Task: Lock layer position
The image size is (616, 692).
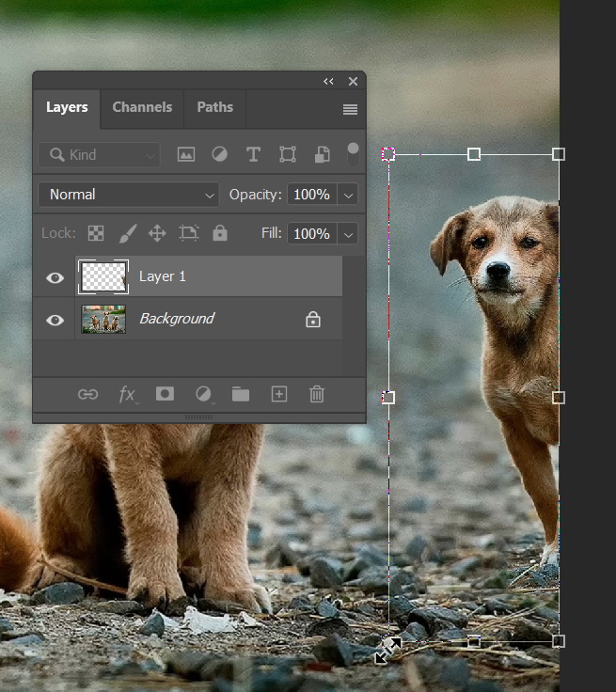Action: (157, 233)
